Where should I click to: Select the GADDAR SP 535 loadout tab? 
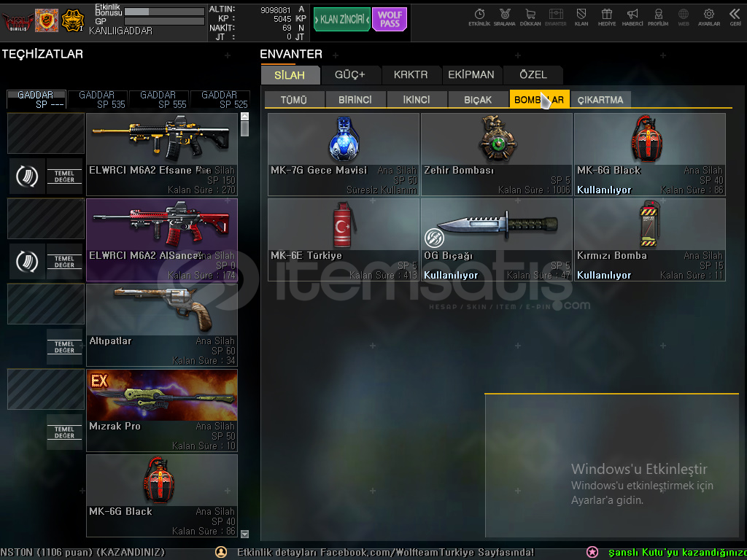[x=97, y=99]
